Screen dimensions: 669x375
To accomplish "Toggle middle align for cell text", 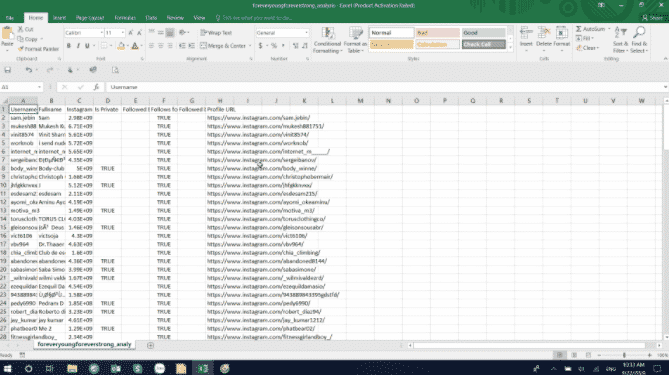I will [160, 33].
